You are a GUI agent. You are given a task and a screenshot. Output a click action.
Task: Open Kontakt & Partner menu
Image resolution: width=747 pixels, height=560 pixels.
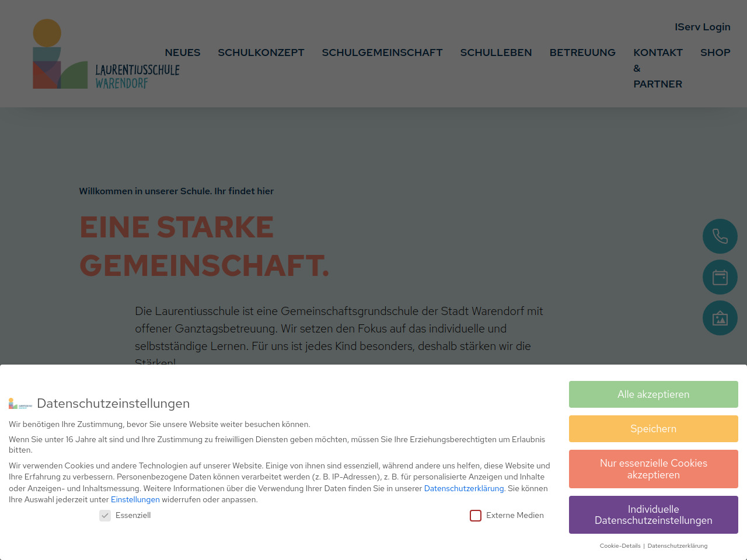pos(658,68)
